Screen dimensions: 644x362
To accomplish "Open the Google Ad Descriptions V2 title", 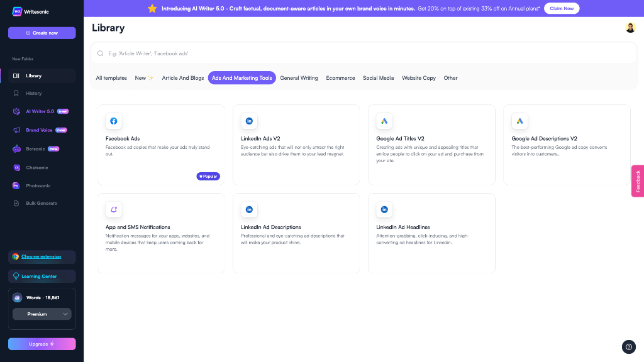I will [544, 139].
